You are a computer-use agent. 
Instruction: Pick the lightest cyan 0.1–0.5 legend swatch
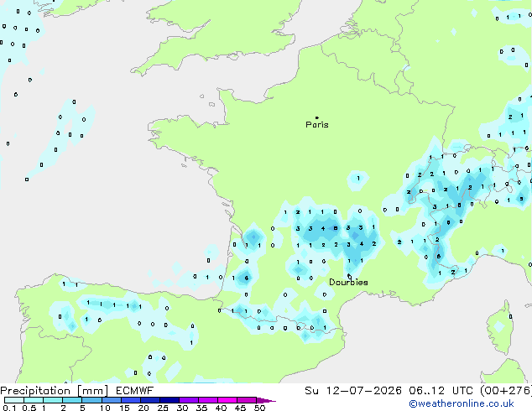coord(14,400)
